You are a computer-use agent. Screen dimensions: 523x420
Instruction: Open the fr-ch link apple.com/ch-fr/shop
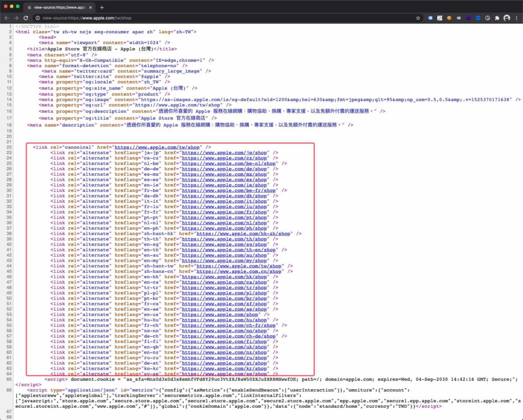click(x=228, y=325)
